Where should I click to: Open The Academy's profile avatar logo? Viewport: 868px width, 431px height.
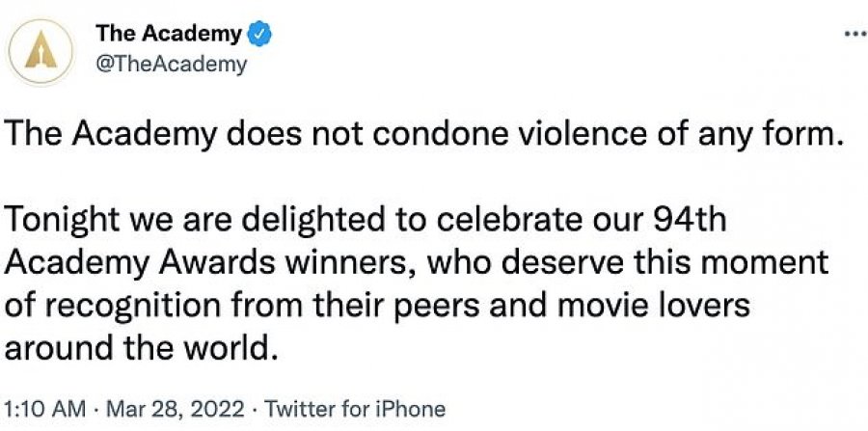coord(41,53)
